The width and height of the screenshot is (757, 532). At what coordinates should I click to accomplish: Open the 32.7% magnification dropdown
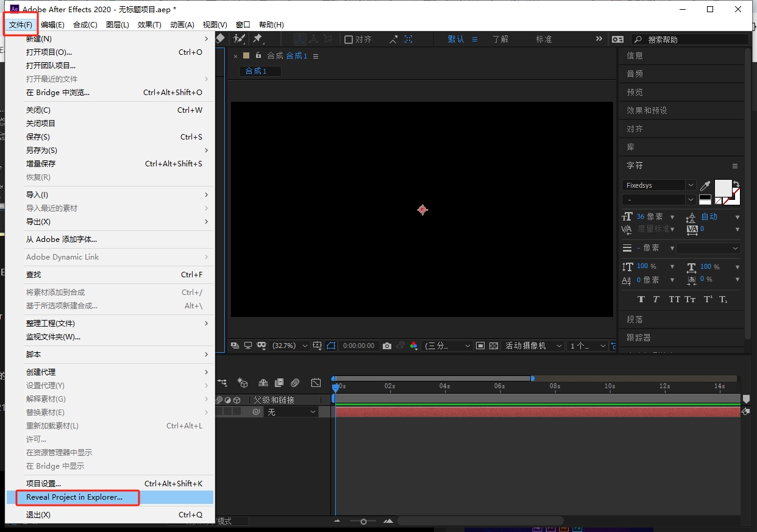(x=290, y=346)
